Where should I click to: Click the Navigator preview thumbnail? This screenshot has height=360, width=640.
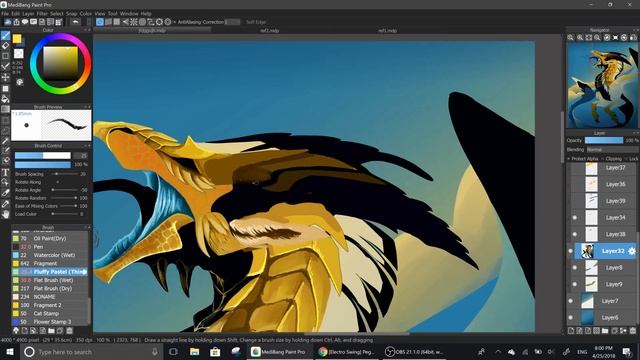tap(602, 85)
